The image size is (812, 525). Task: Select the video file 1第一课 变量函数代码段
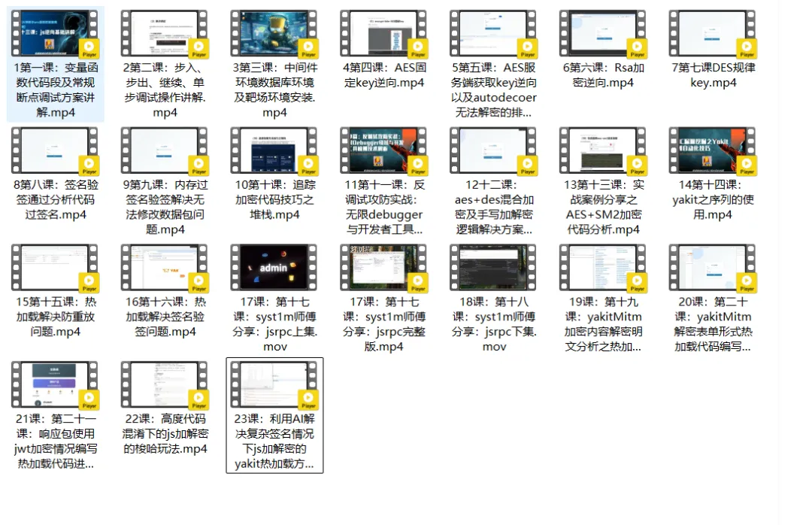(55, 35)
